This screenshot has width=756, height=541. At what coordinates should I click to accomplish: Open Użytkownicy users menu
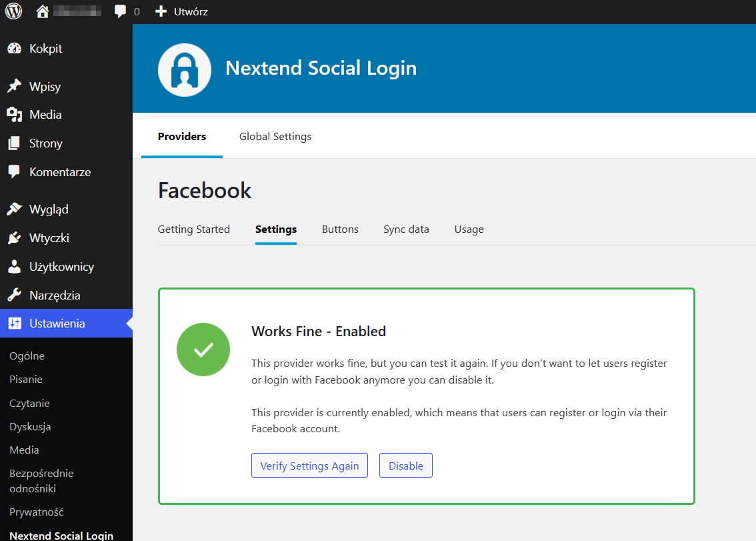click(62, 267)
